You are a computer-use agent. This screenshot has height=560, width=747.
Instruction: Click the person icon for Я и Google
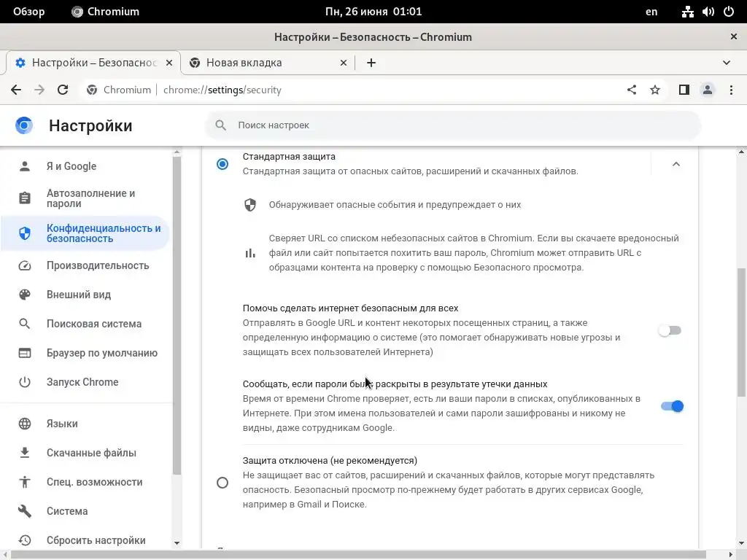click(25, 166)
